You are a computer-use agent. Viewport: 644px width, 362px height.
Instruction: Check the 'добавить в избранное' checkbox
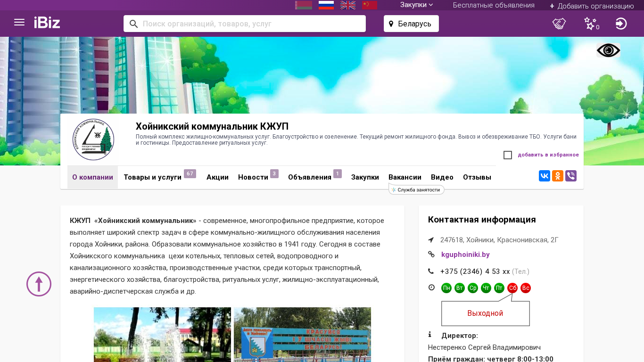(508, 155)
